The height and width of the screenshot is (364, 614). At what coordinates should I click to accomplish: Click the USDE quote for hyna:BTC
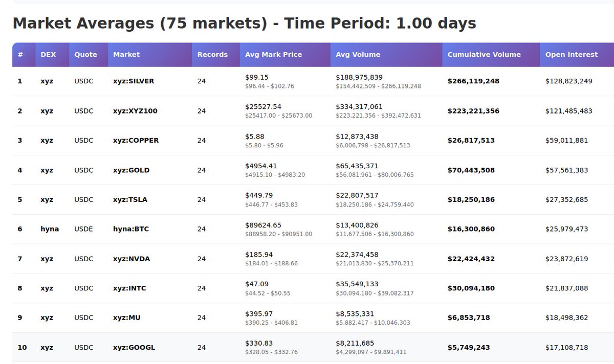83,229
